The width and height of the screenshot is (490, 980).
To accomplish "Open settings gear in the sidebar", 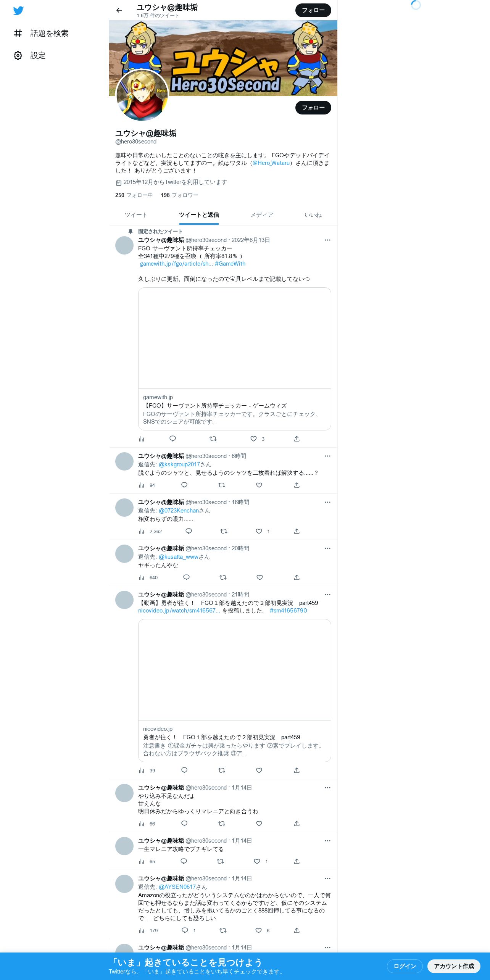I will [x=18, y=56].
